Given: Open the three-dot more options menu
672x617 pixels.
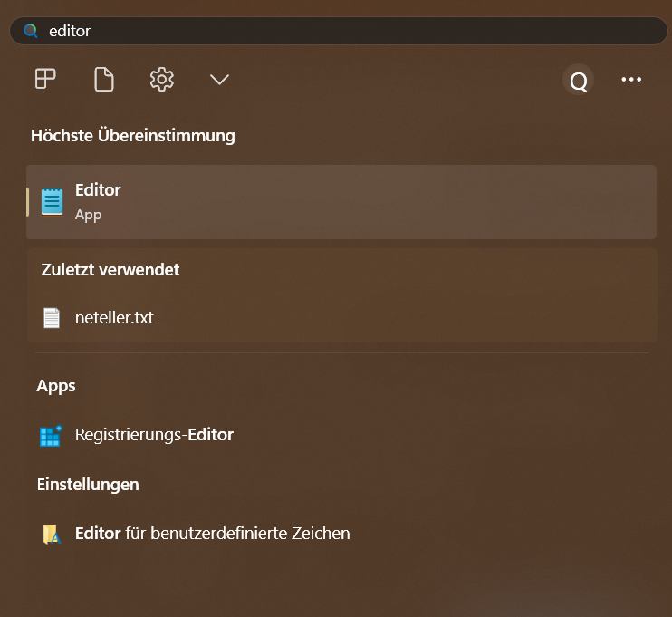Looking at the screenshot, I should click(631, 80).
